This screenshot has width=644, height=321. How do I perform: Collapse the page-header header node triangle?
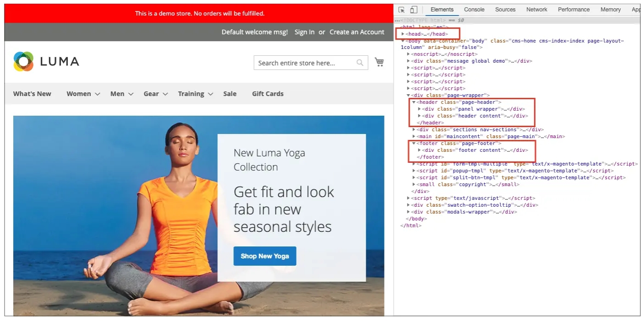pos(414,102)
